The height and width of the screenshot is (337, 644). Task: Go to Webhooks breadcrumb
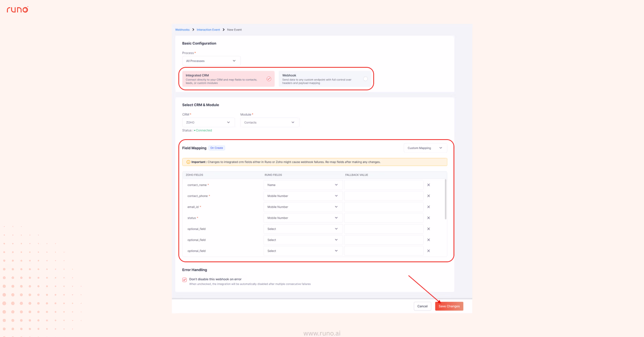pos(182,30)
